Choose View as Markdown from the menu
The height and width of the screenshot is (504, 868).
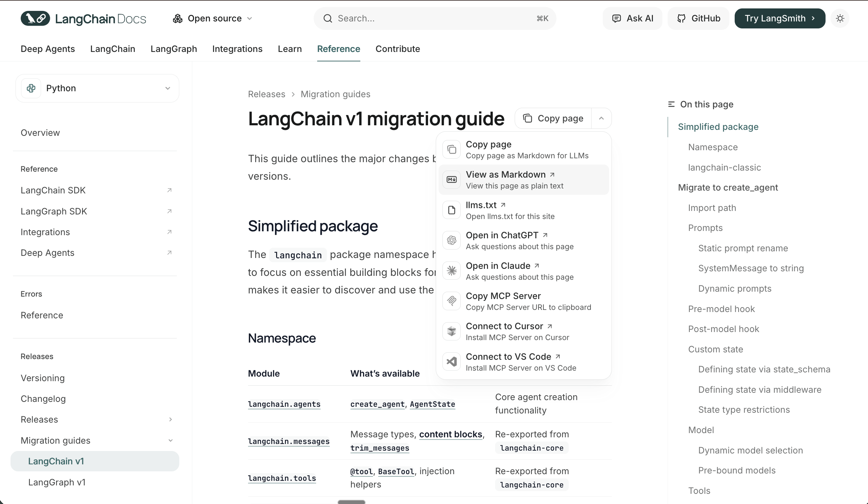(x=506, y=174)
